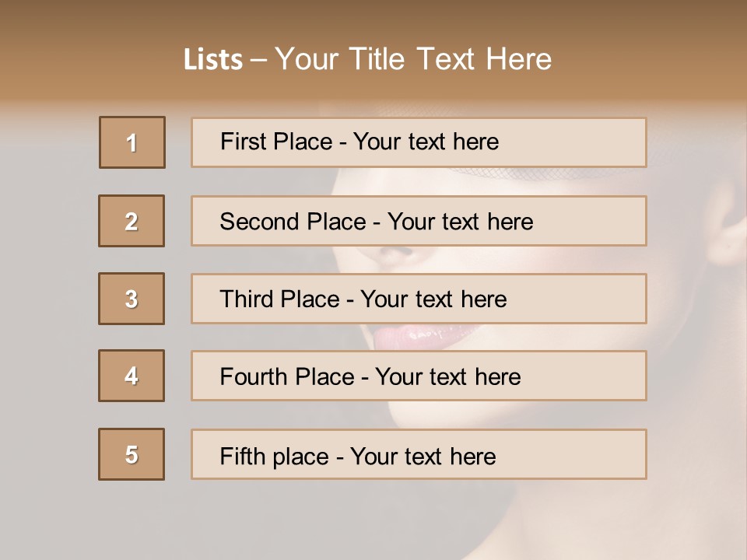Select the number 4 square shape
The image size is (747, 560).
132,376
